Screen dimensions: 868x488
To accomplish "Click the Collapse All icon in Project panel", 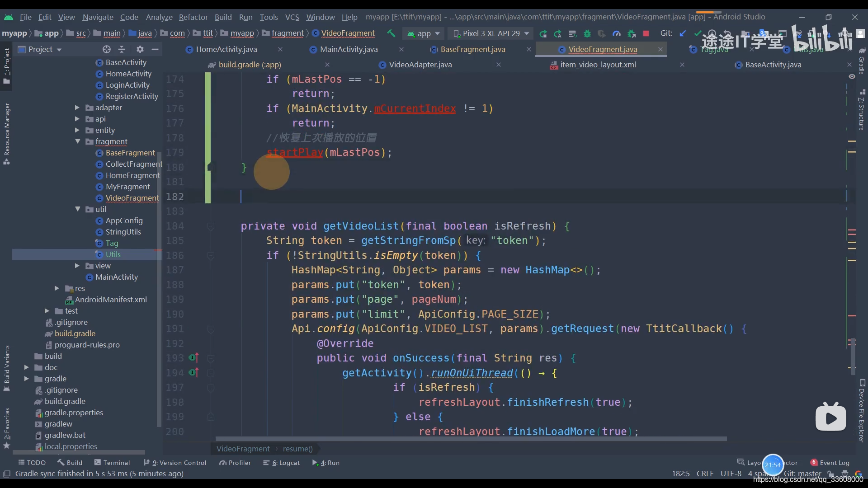I will pyautogui.click(x=122, y=49).
